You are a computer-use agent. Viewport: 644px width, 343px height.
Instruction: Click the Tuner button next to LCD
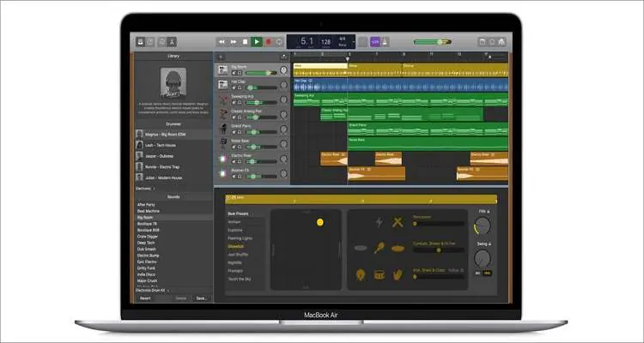click(362, 42)
